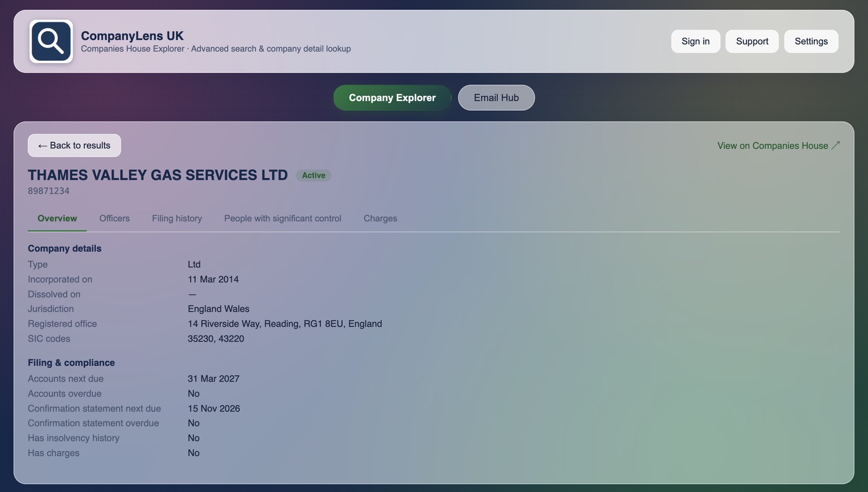Click the registered office address in Reading
Viewport: 868px width, 492px height.
click(x=285, y=324)
